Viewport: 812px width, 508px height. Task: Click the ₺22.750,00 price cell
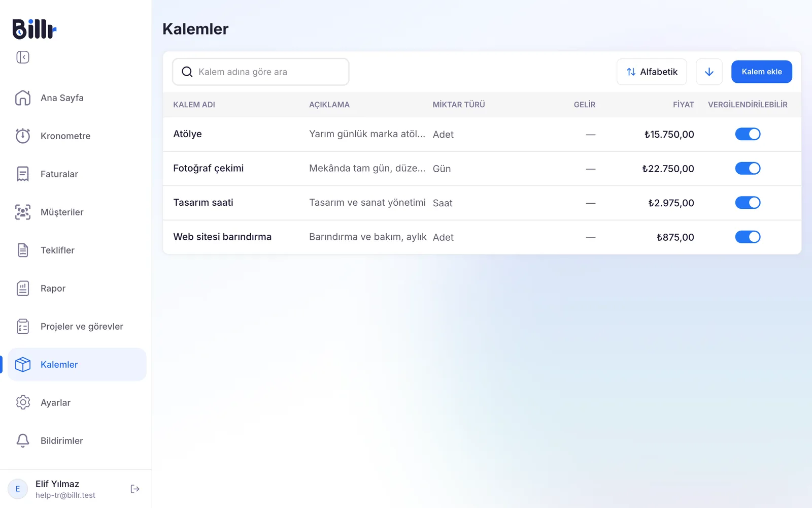pos(668,169)
